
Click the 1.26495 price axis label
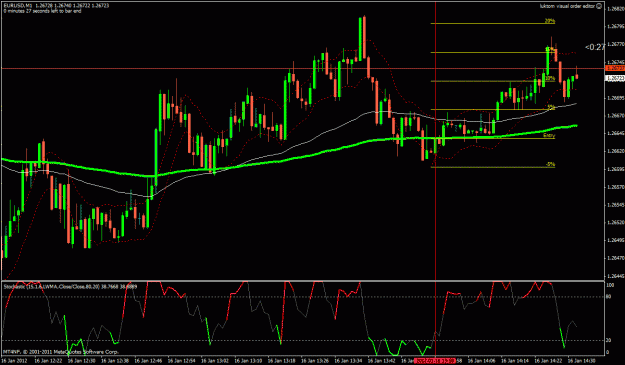click(x=615, y=240)
